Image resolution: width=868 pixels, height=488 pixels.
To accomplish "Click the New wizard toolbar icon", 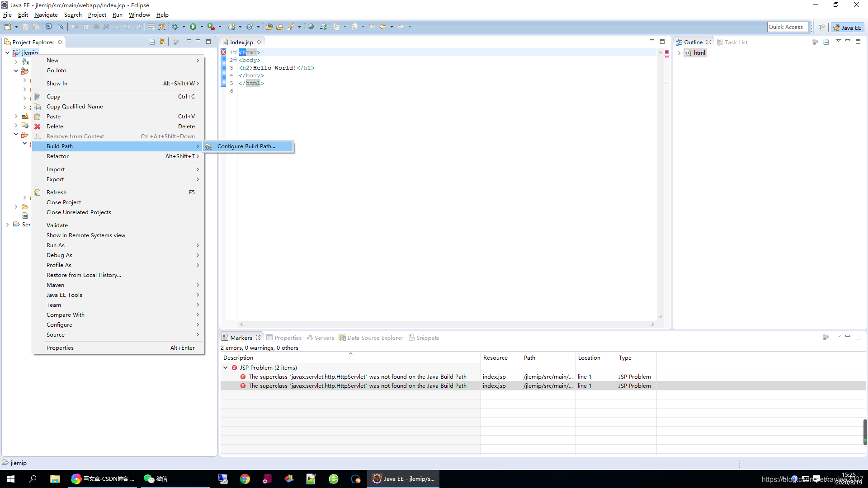I will [8, 27].
